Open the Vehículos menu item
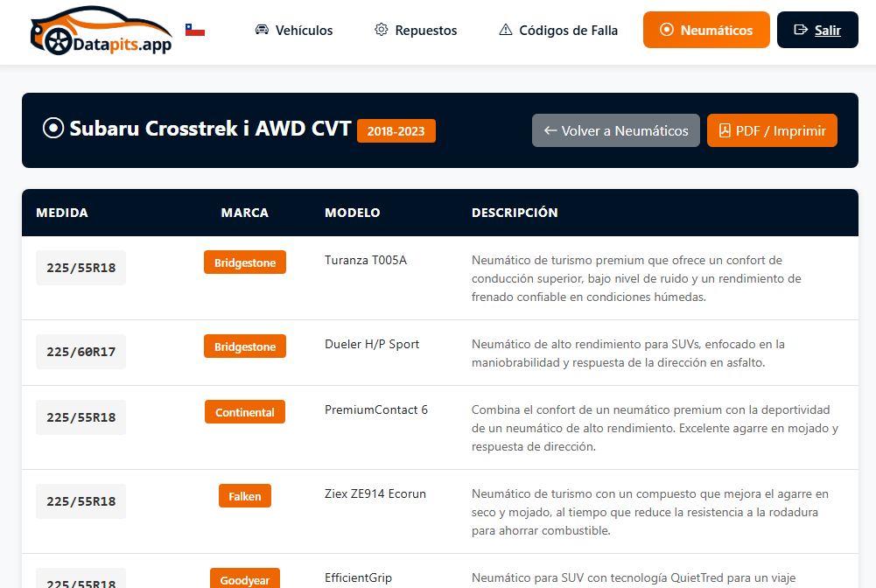The height and width of the screenshot is (588, 876). [x=294, y=30]
